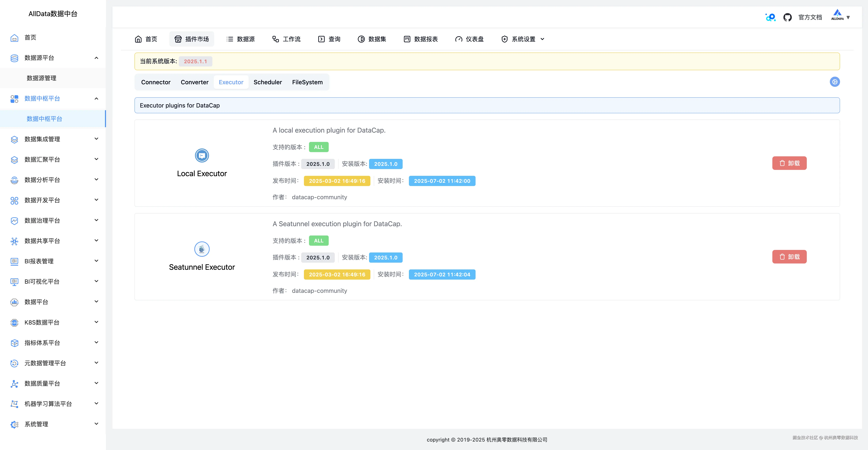Open 首页 home icon in sidebar
This screenshot has width=868, height=450.
14,38
